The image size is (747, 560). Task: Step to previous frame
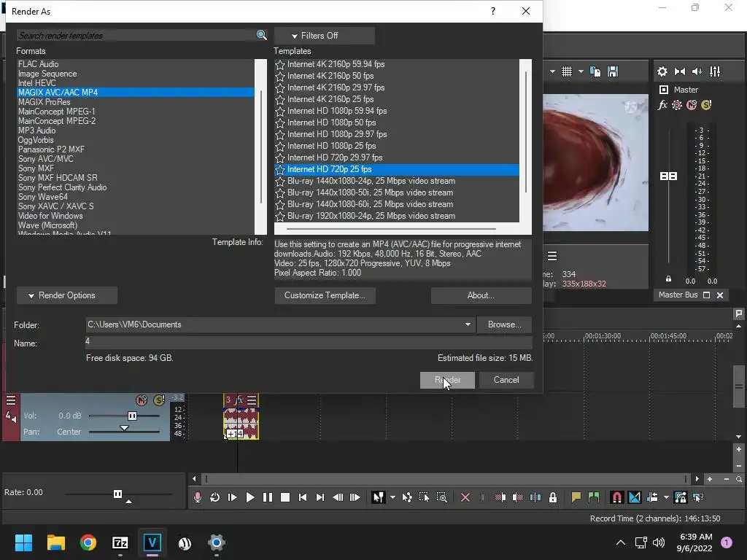tap(338, 497)
